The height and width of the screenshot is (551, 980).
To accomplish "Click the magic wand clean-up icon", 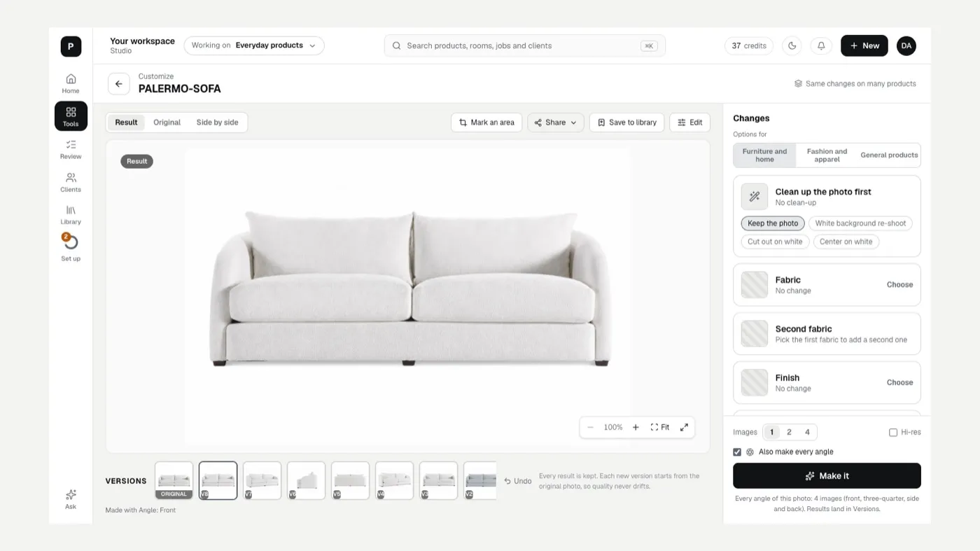I will (755, 197).
